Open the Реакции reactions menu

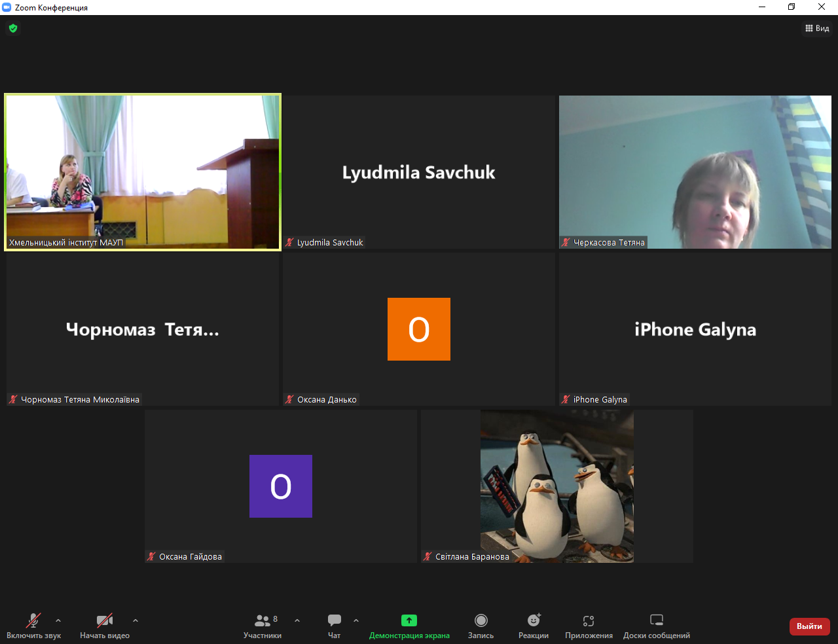534,626
